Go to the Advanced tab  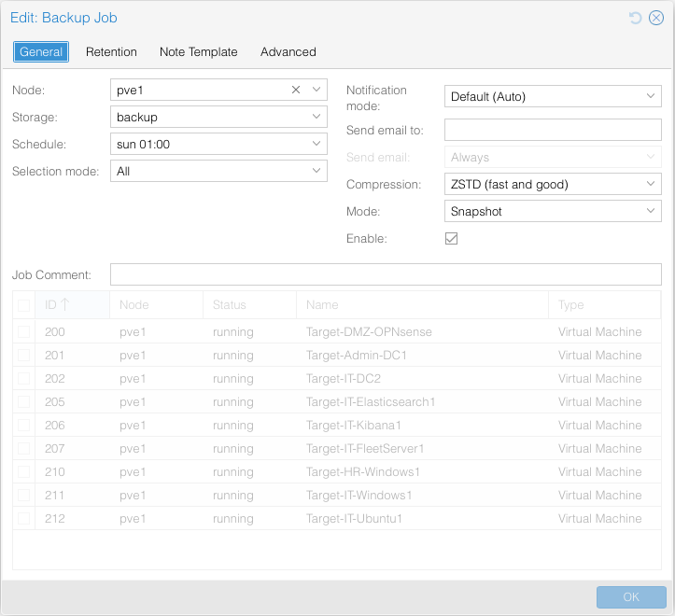[288, 52]
